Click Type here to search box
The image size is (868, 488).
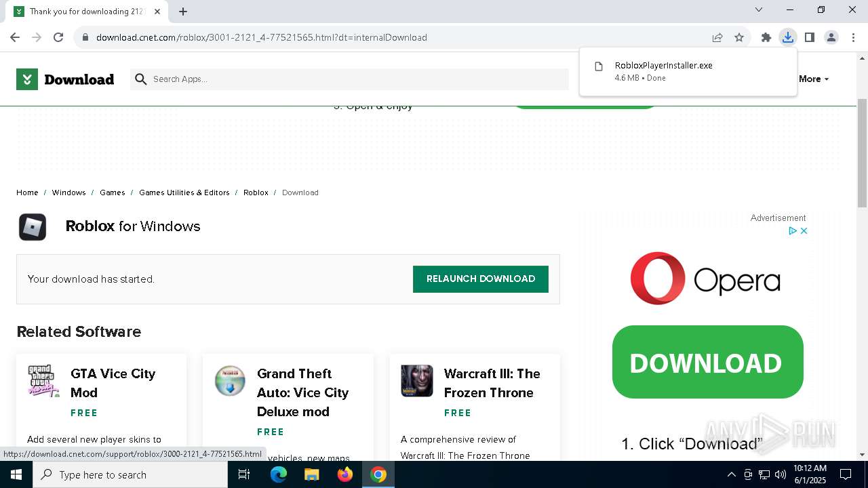[130, 474]
